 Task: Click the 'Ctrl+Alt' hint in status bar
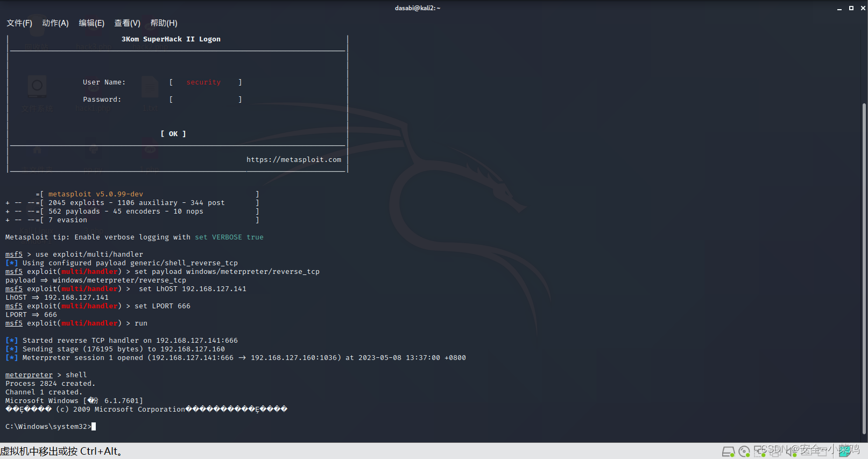(x=98, y=451)
